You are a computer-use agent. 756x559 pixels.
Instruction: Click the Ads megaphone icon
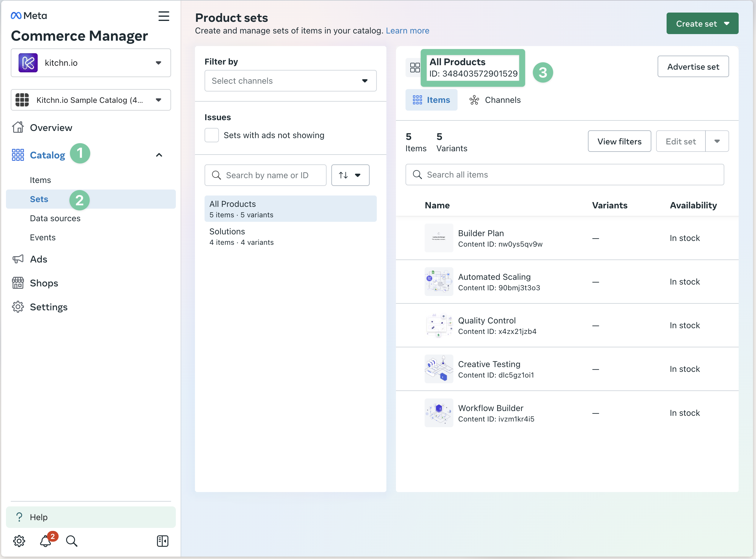(x=18, y=259)
